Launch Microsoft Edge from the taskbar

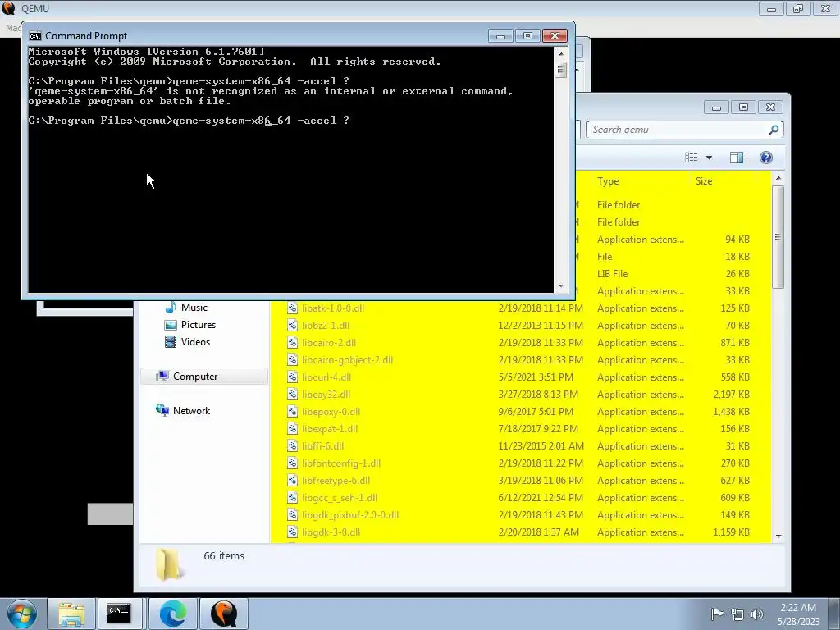(172, 614)
